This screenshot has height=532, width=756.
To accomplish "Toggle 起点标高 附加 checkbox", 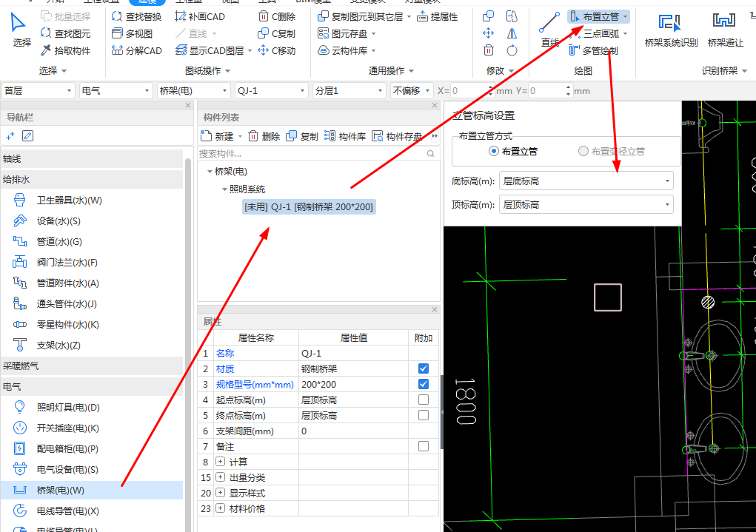I will click(424, 400).
